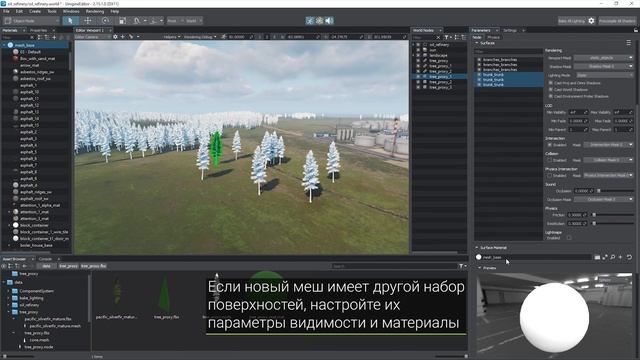640x360 pixels.
Task: Activate the rotate manipulator tool
Action: [x=105, y=20]
